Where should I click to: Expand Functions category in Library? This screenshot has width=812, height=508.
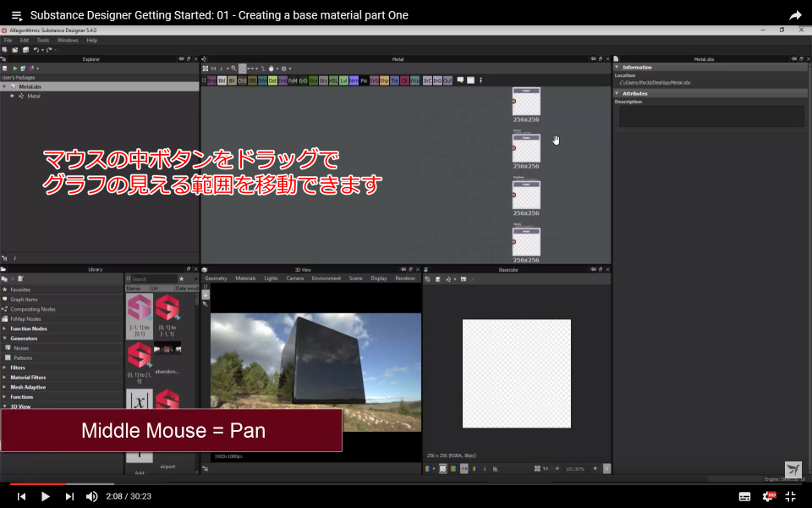[5, 397]
